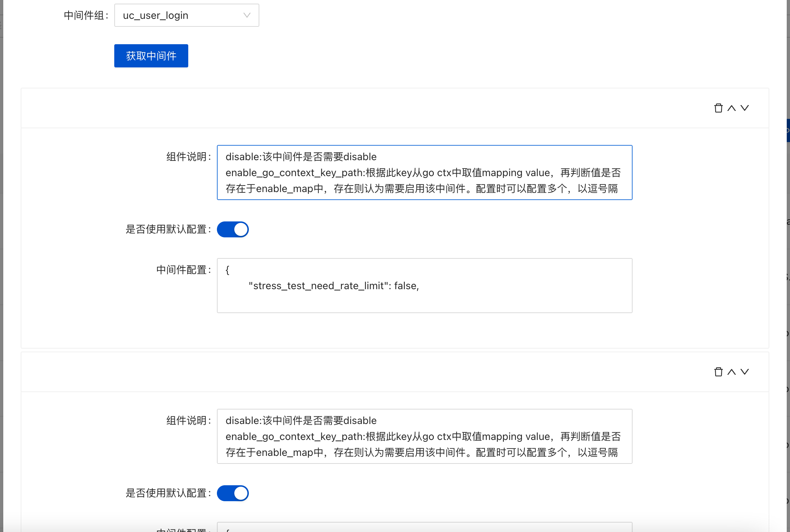Click the blue fetch middleware button
The width and height of the screenshot is (790, 532).
tap(151, 55)
